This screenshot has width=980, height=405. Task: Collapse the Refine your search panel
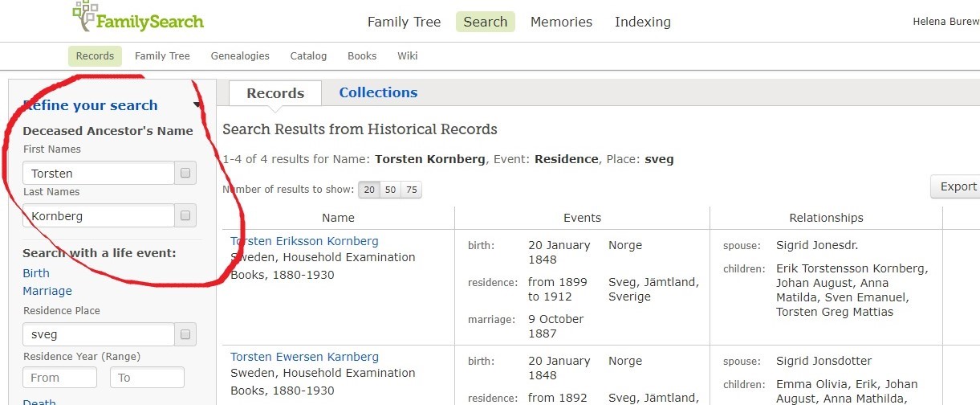pos(197,105)
